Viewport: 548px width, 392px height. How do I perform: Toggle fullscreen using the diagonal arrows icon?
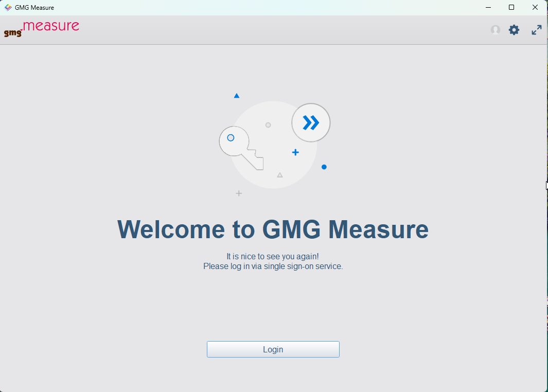tap(536, 29)
